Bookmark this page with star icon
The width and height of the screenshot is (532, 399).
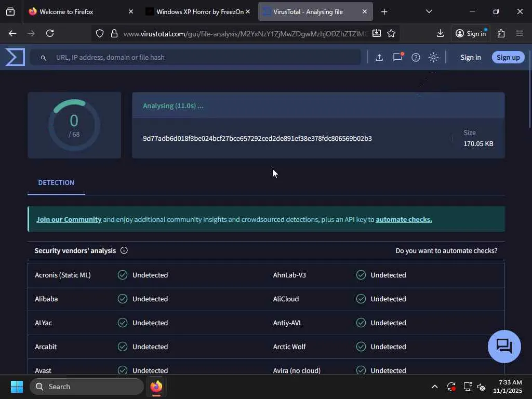point(391,33)
